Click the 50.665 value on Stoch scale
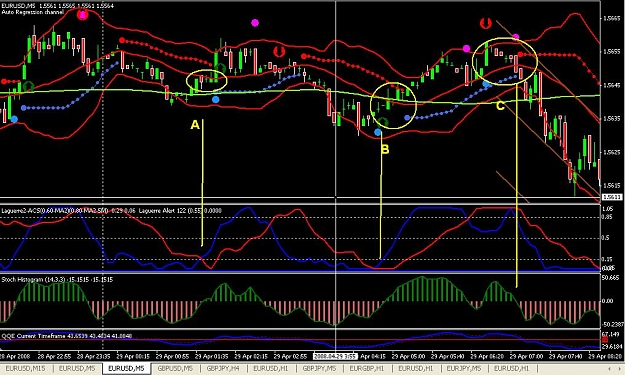Image resolution: width=625 pixels, height=375 pixels. (x=611, y=278)
